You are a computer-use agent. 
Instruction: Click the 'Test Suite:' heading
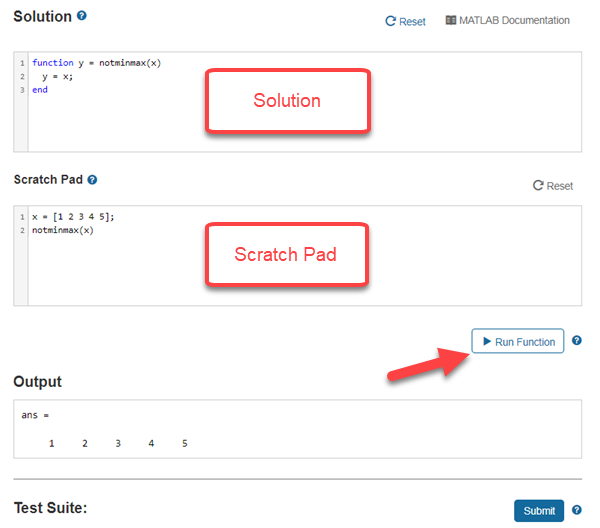click(x=51, y=508)
